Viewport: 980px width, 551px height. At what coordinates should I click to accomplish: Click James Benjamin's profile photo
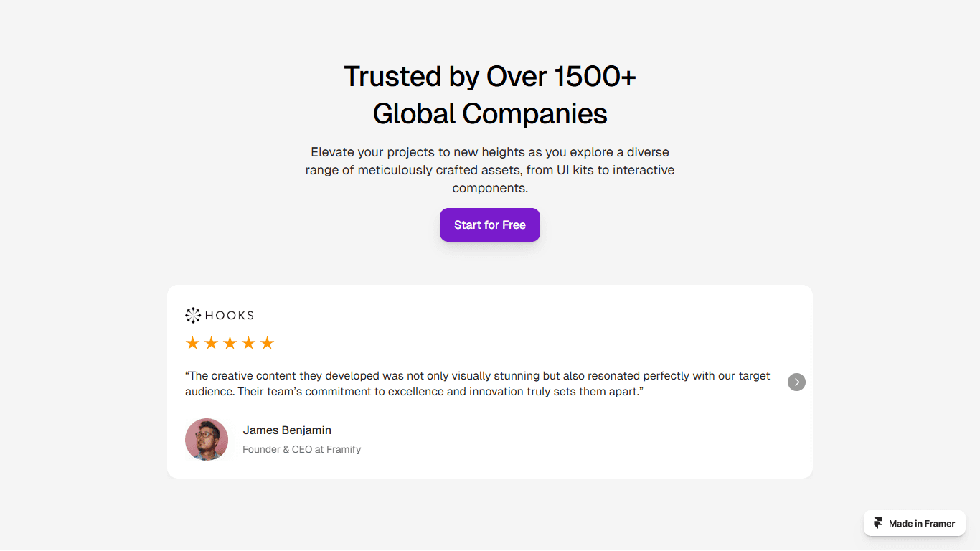tap(207, 439)
